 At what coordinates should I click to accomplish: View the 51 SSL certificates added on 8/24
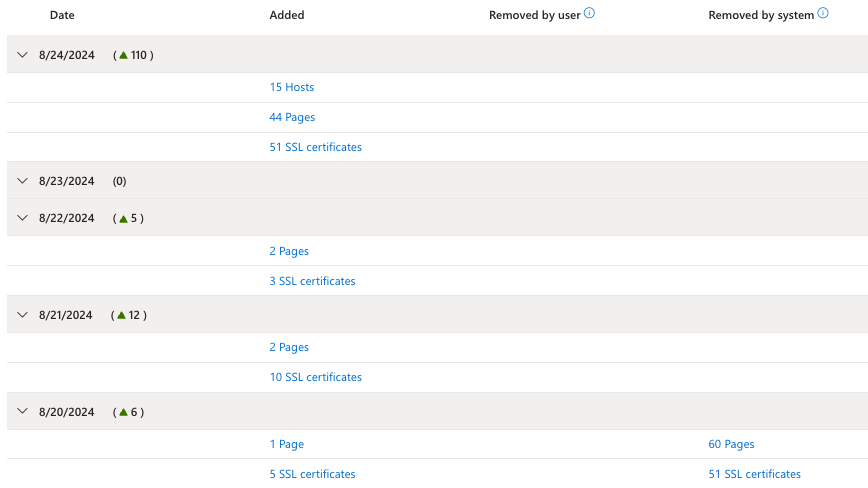click(315, 147)
